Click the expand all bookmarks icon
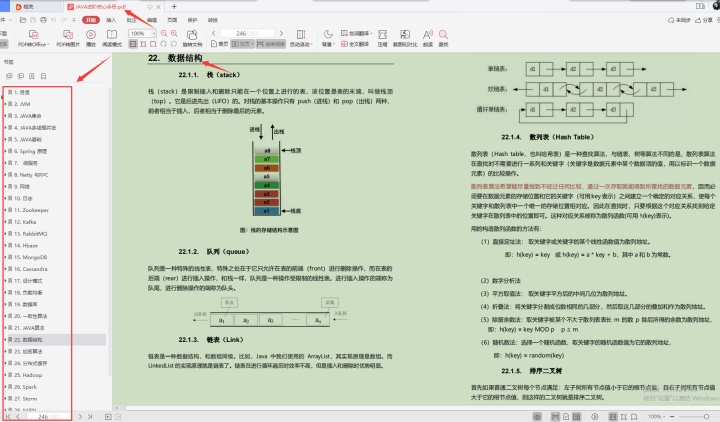The width and height of the screenshot is (720, 422). pos(9,76)
